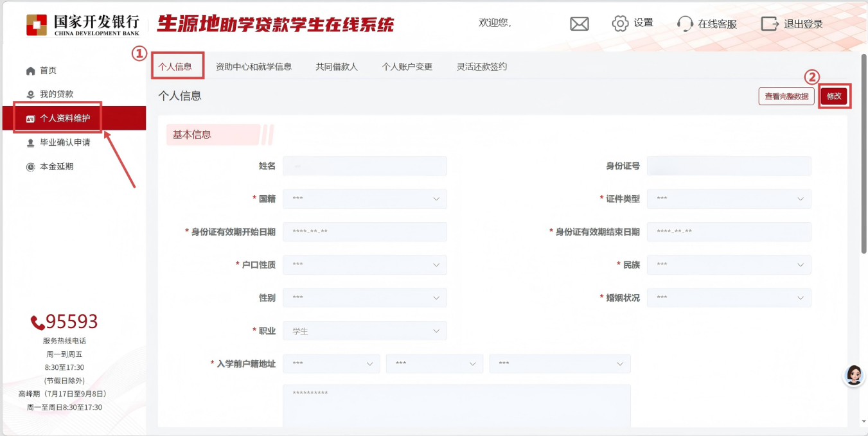This screenshot has height=436, width=868.
Task: Expand the 婚姻状况 dropdown
Action: (x=729, y=298)
